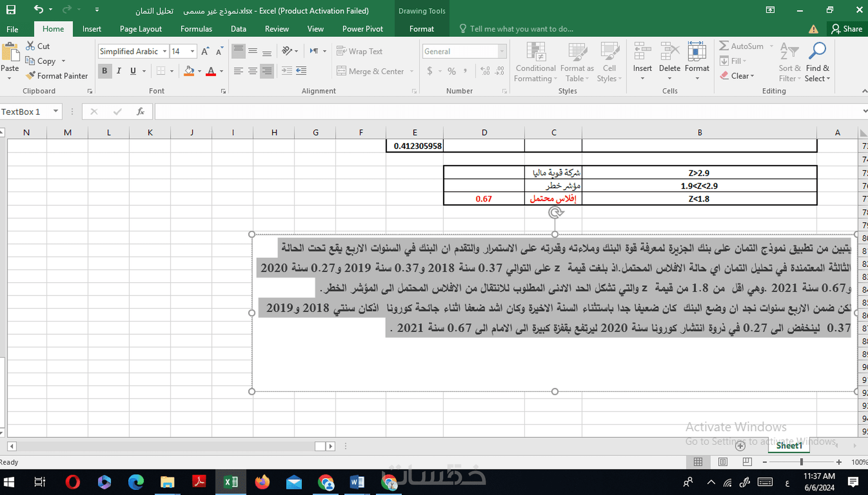The image size is (868, 495).
Task: Increase font size with larger A icon
Action: pos(205,51)
